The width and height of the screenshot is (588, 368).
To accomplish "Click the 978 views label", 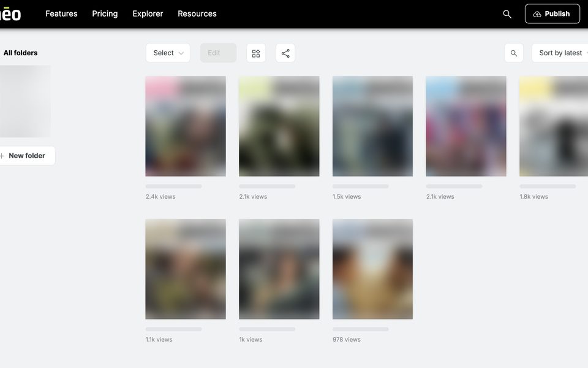I will pos(347,339).
